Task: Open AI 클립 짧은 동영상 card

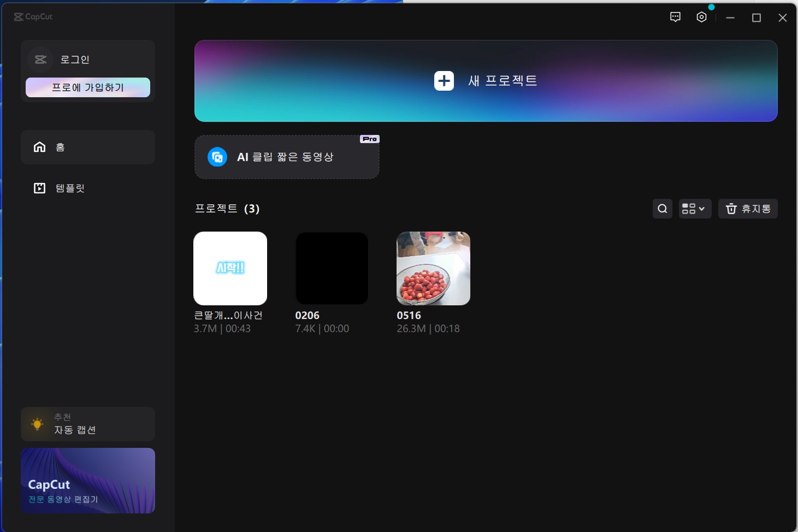Action: (287, 157)
